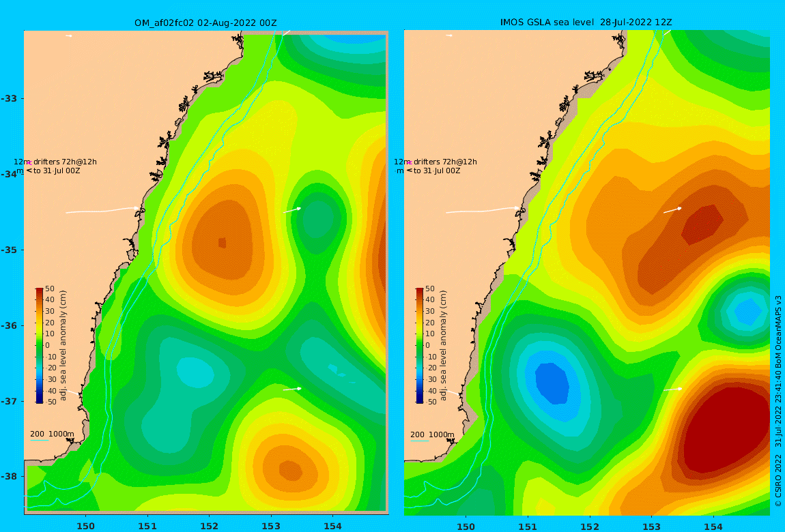Screen dimensions: 785x532
Task: Click the "OM_af02fc02 02-Aug-2022 00Z" panel title
Action: (205, 23)
